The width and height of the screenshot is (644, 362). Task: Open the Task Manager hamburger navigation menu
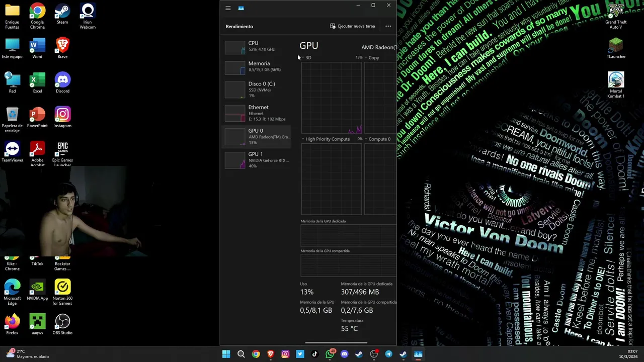pos(228,8)
